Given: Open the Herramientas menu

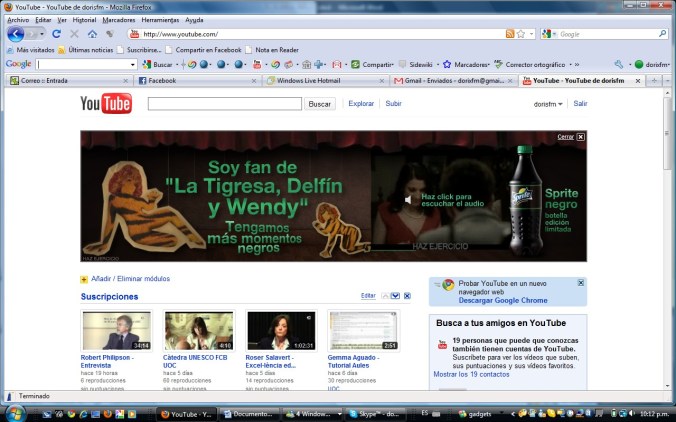Looking at the screenshot, I should point(161,19).
